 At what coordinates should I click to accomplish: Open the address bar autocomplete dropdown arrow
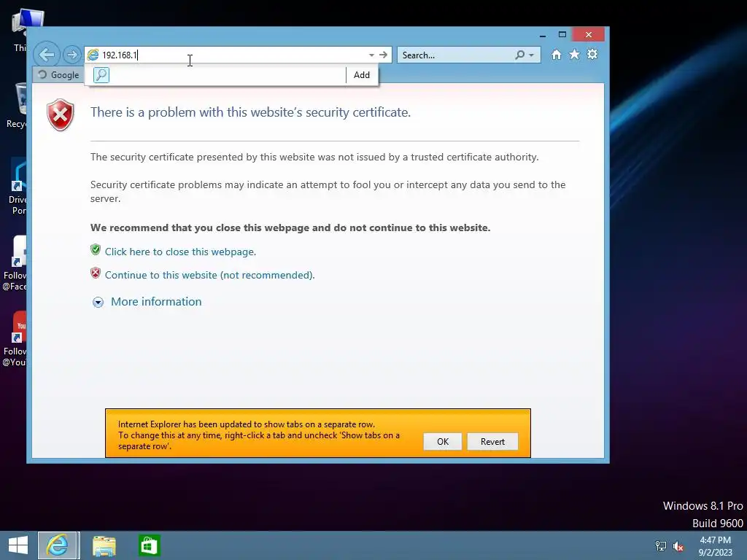(x=371, y=55)
